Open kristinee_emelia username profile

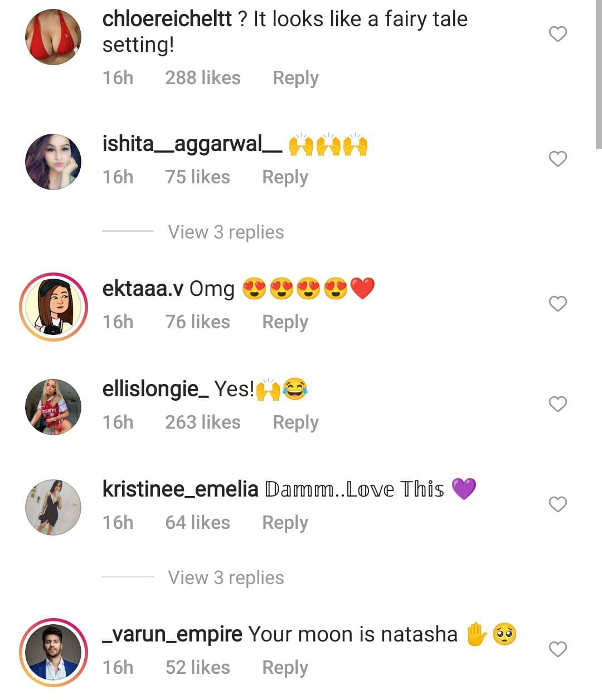[180, 489]
